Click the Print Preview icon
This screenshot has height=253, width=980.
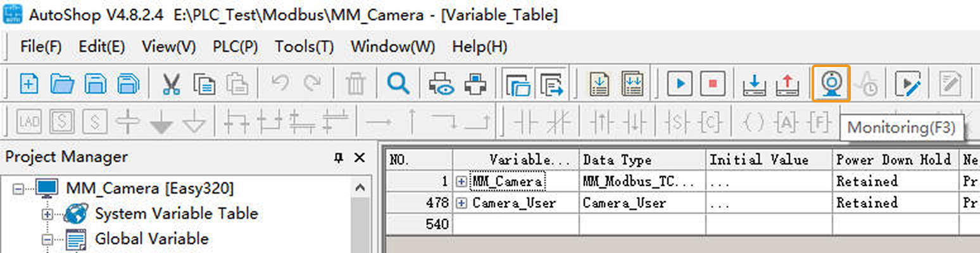(441, 83)
